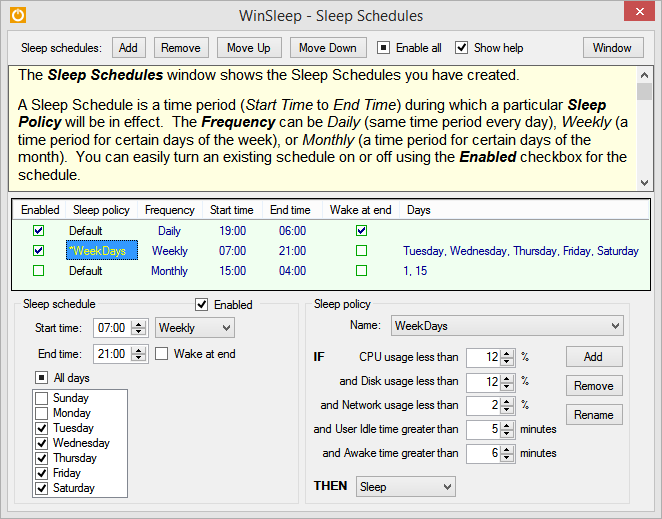Click the Daily row 19:00 start time
Viewport: 662px width, 519px height.
tap(232, 231)
